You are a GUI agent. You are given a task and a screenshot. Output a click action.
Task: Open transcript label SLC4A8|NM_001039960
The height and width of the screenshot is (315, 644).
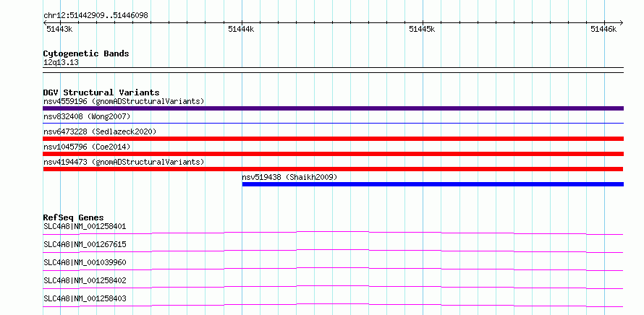coord(85,262)
